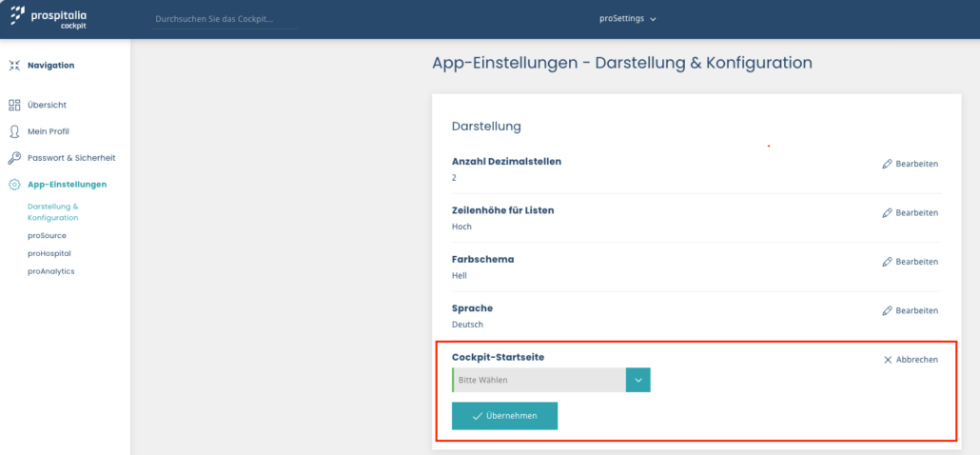Click the Übernehmen button

(504, 416)
